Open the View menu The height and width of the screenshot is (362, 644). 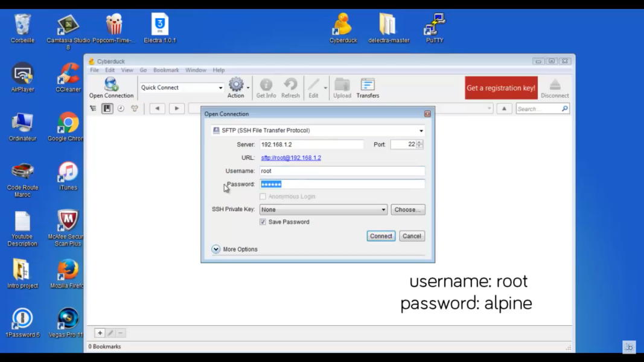click(127, 70)
